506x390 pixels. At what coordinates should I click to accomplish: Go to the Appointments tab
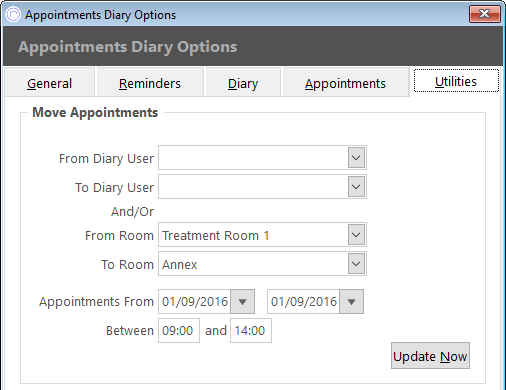(x=345, y=83)
